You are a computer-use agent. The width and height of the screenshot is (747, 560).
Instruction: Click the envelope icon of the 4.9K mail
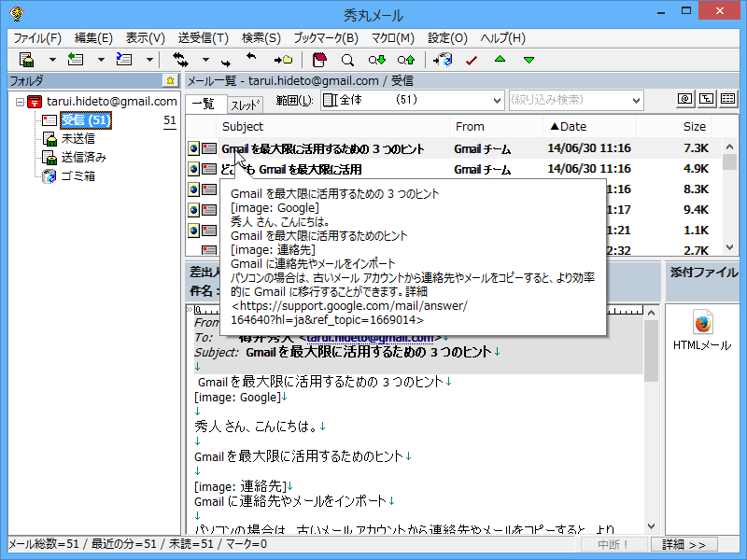(208, 169)
